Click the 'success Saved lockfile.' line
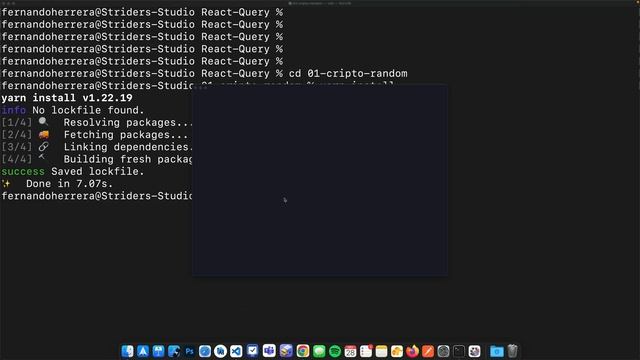This screenshot has width=640, height=360. coord(73,171)
